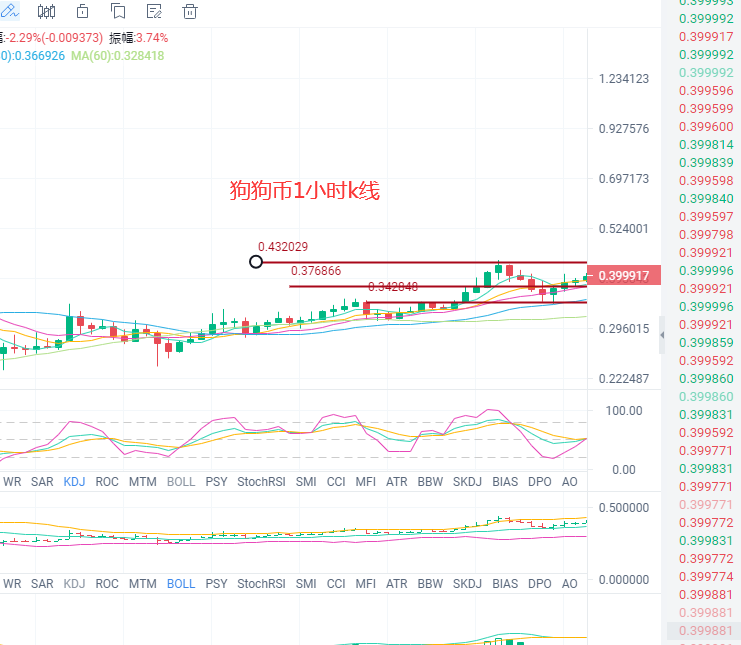
Task: Toggle KDJ indicator below the main chart
Action: point(74,481)
